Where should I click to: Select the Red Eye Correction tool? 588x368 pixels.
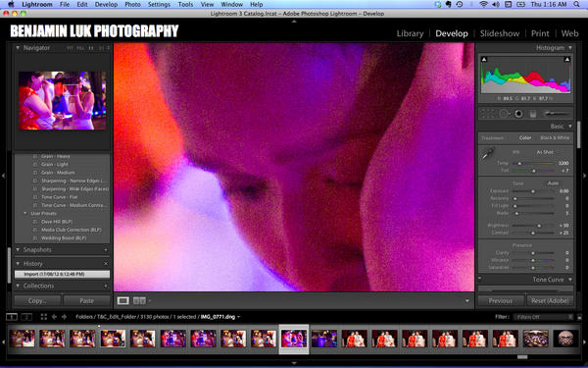[519, 114]
